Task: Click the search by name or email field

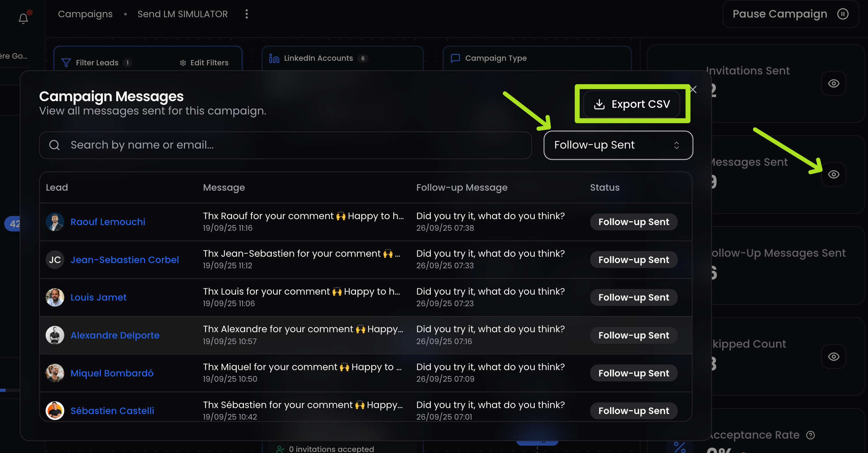Action: click(x=285, y=145)
